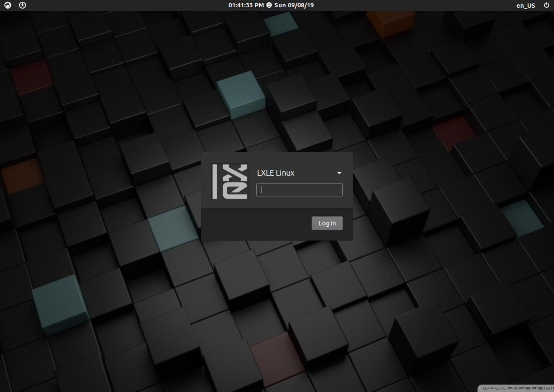Click the dropdown arrow next to LXLE Linux
Viewport: 554px width, 392px height.
click(339, 173)
